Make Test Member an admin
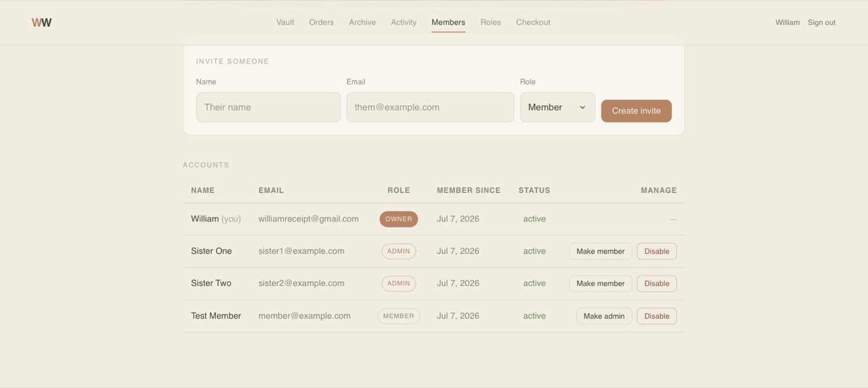868x388 pixels. point(604,316)
